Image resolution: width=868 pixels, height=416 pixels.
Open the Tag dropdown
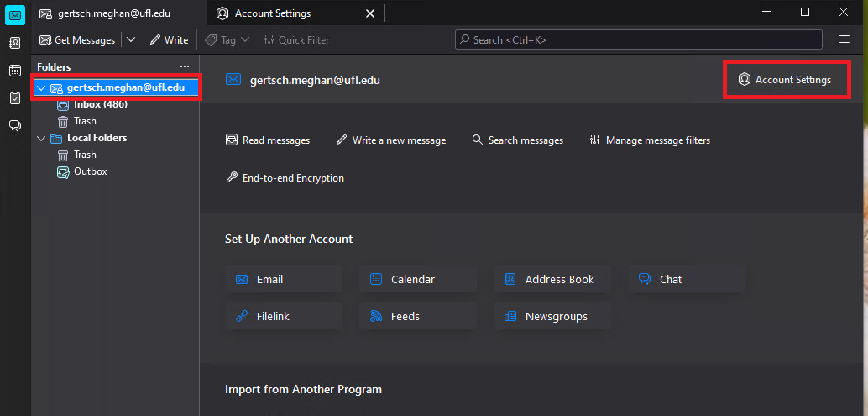(227, 39)
